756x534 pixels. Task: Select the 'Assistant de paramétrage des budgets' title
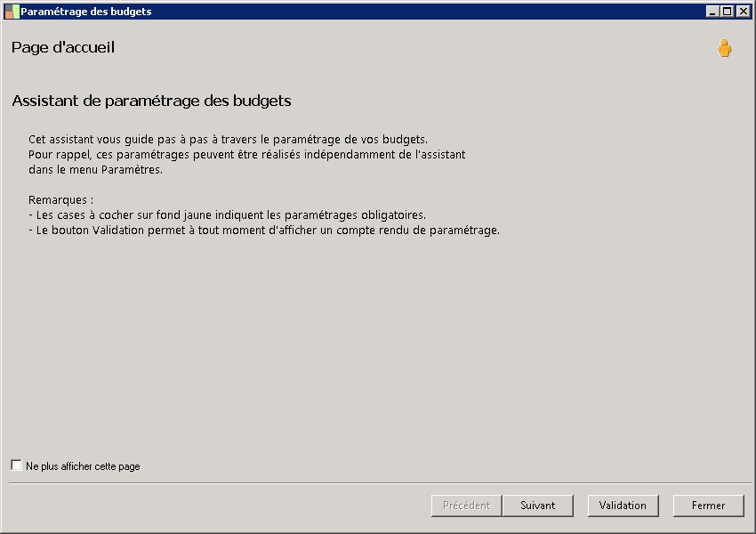pyautogui.click(x=151, y=101)
